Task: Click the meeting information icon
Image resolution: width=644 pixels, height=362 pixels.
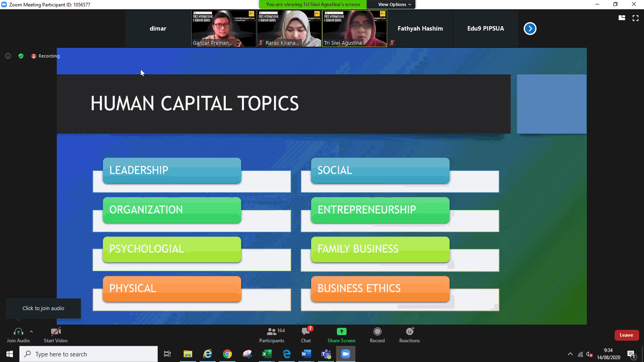Action: [x=8, y=56]
